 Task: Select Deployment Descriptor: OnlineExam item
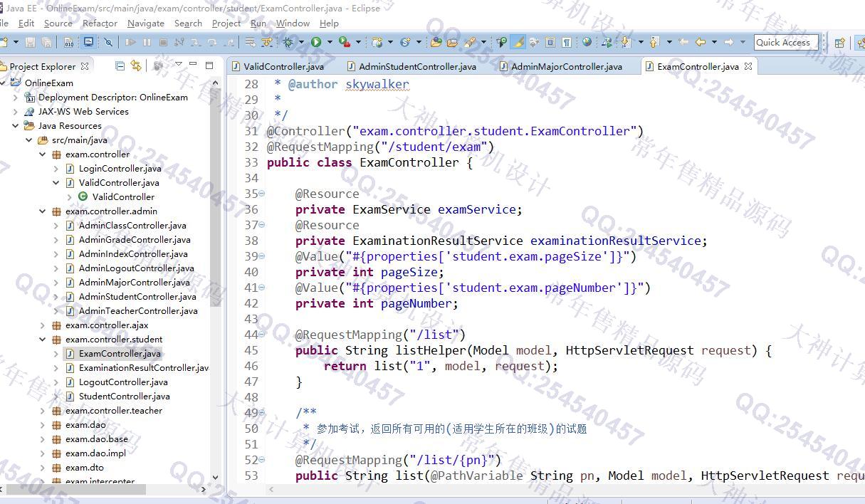click(112, 97)
